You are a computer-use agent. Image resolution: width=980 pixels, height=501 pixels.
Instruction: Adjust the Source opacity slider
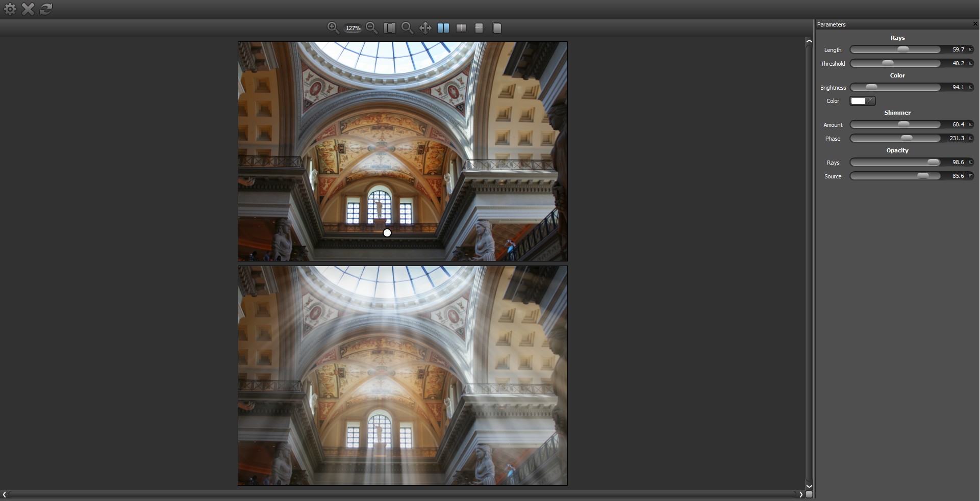895,176
